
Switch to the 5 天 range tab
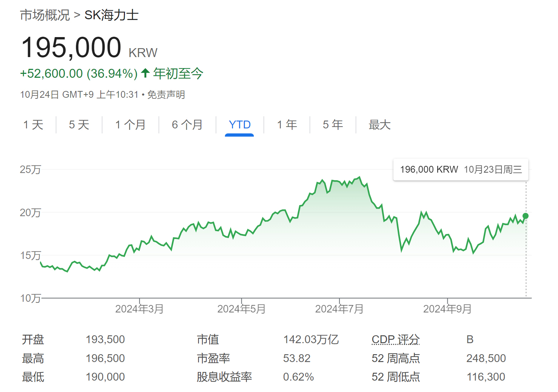(79, 125)
